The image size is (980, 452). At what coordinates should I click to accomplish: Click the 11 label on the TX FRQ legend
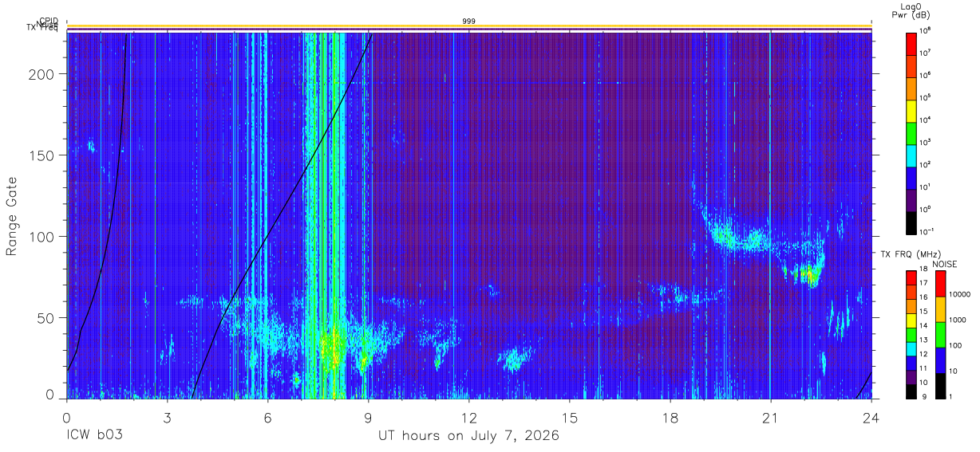coord(924,370)
